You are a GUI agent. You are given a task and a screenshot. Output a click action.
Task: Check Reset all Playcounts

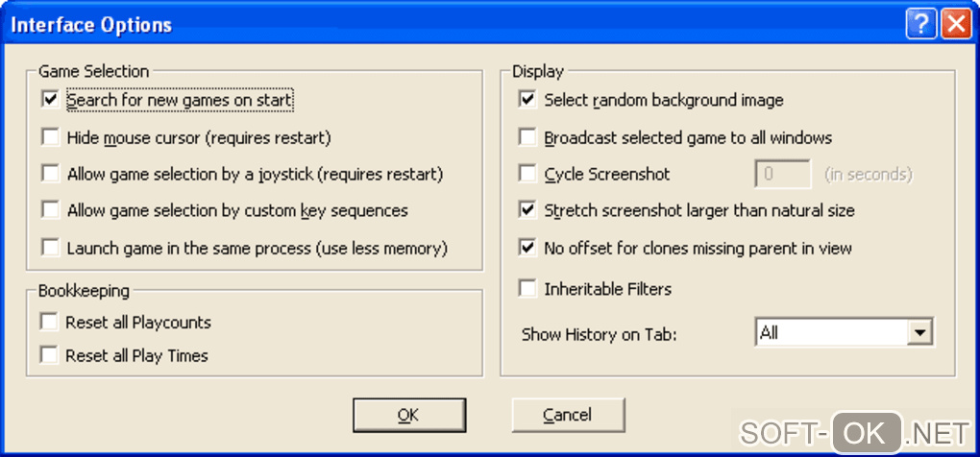[49, 323]
